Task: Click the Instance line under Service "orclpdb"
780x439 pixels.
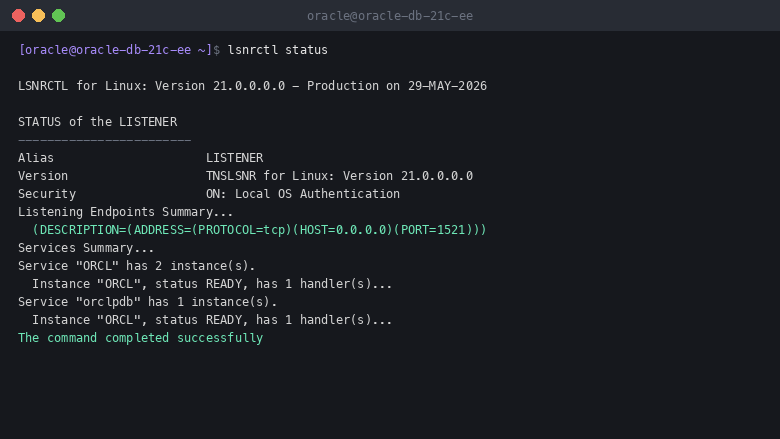Action: (x=212, y=320)
